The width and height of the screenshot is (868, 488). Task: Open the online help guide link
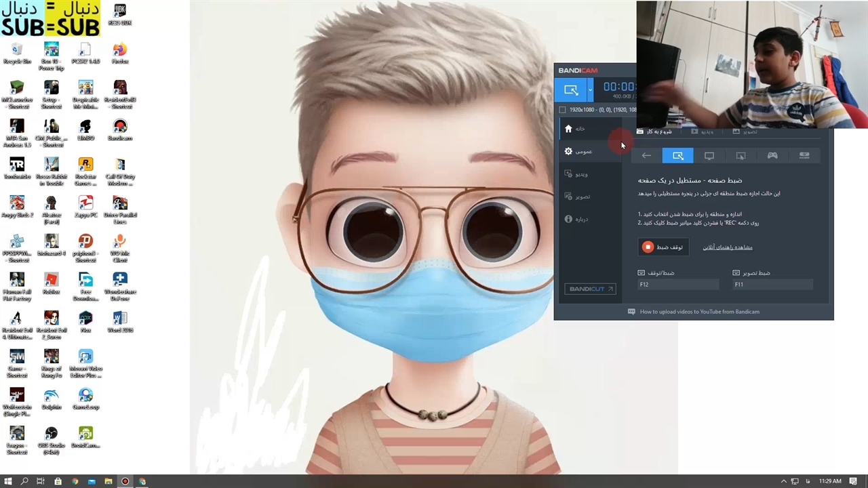(x=727, y=247)
